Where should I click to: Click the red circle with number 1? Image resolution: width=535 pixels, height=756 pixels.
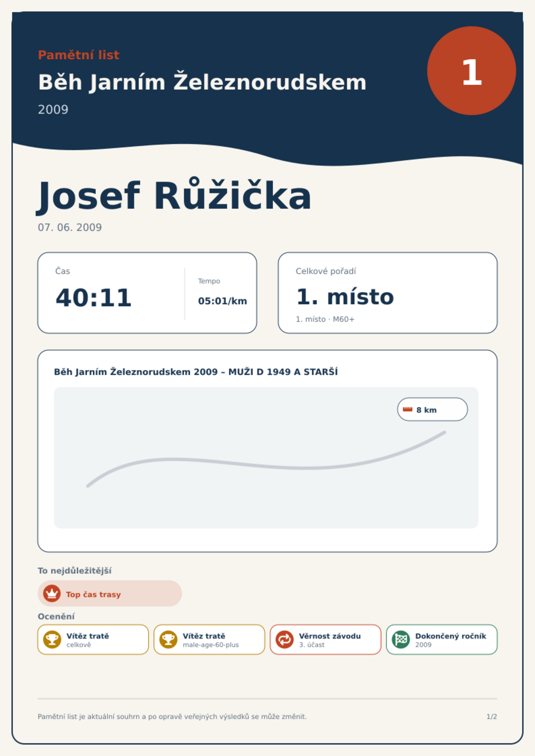pos(471,71)
